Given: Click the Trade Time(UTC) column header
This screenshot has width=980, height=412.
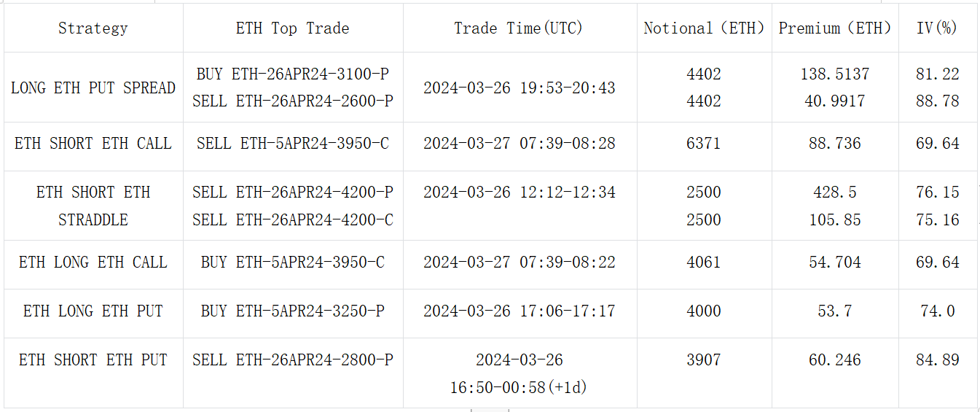Looking at the screenshot, I should (x=519, y=28).
